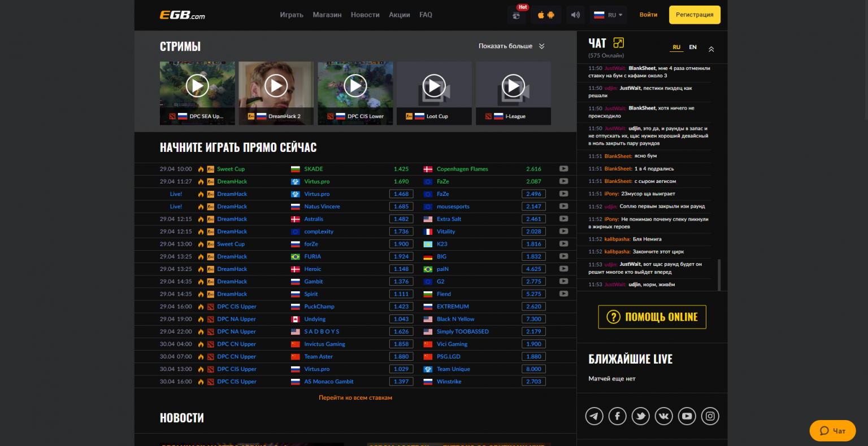The width and height of the screenshot is (868, 446).
Task: Open video icon on FURIA row
Action: (x=563, y=256)
